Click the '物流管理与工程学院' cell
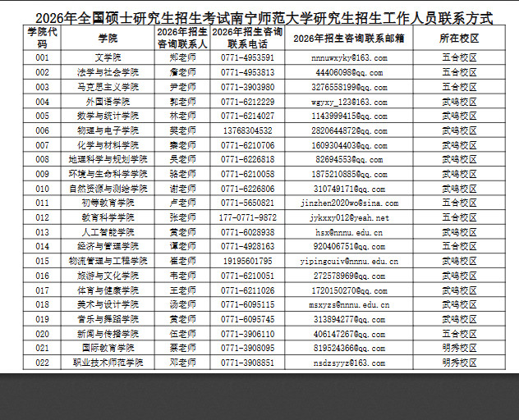Viewport: 519px width, 420px height. [108, 261]
